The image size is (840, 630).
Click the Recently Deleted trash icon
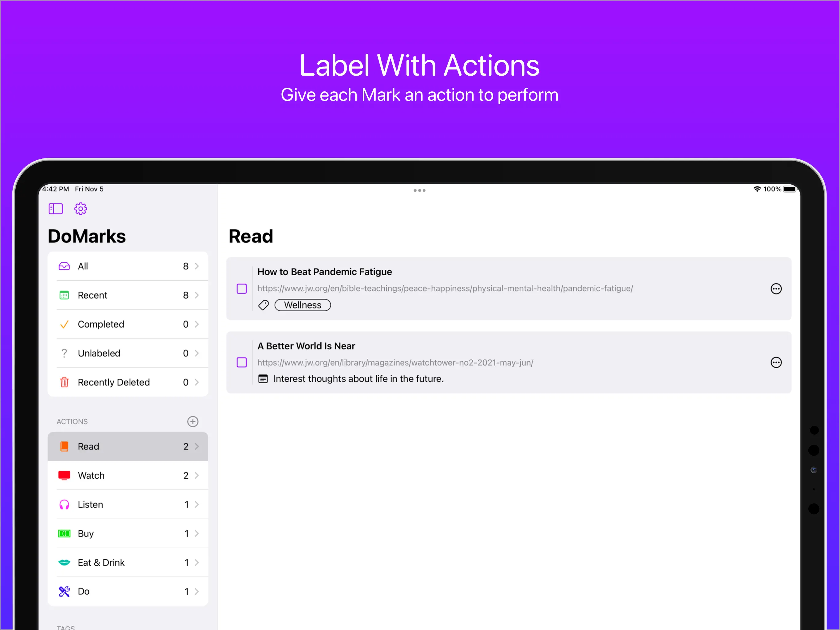pos(64,382)
